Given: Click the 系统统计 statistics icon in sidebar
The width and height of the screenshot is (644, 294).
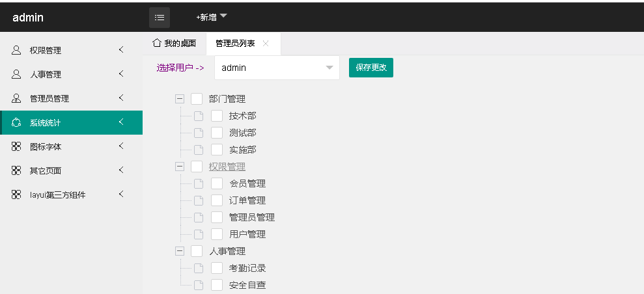Looking at the screenshot, I should click(x=16, y=122).
